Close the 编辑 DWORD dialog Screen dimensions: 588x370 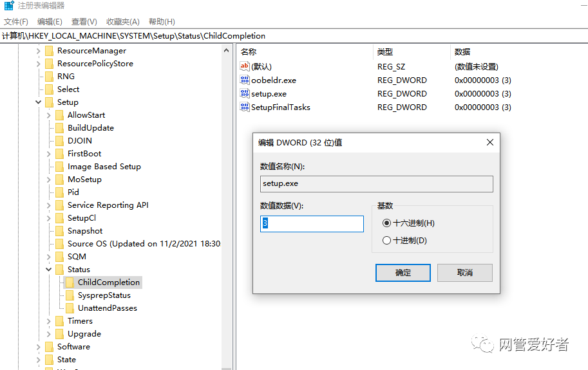click(489, 142)
